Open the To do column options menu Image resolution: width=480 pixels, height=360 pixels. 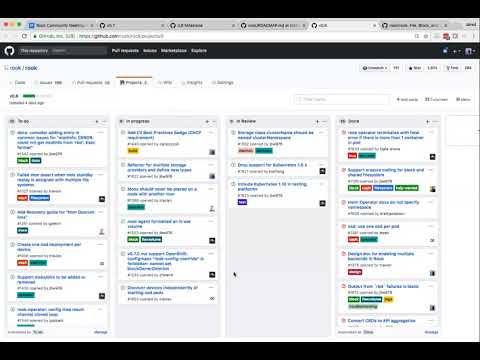tap(104, 121)
